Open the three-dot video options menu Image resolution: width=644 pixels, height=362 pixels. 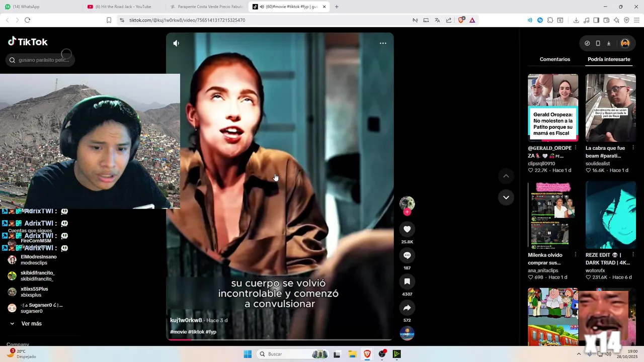(x=383, y=43)
